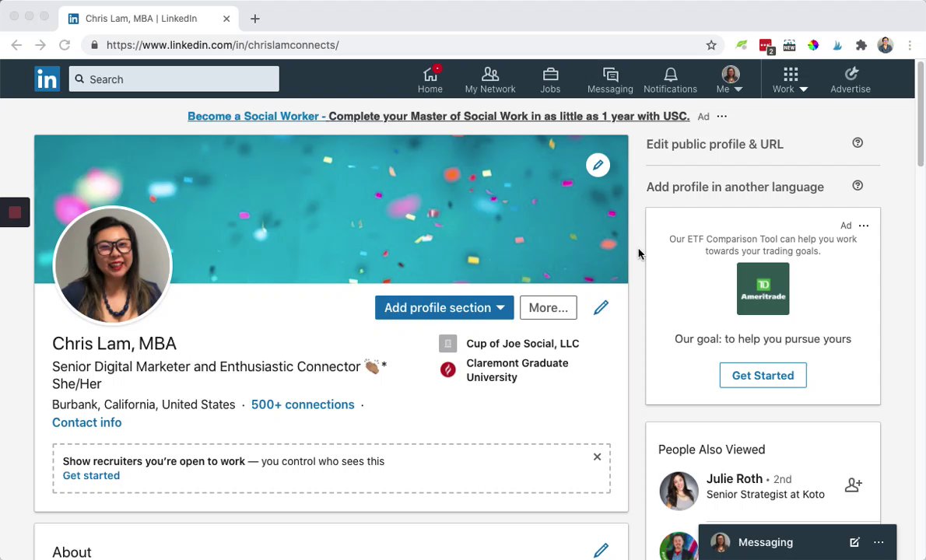The height and width of the screenshot is (560, 926).
Task: Expand the Me profile menu
Action: (730, 79)
